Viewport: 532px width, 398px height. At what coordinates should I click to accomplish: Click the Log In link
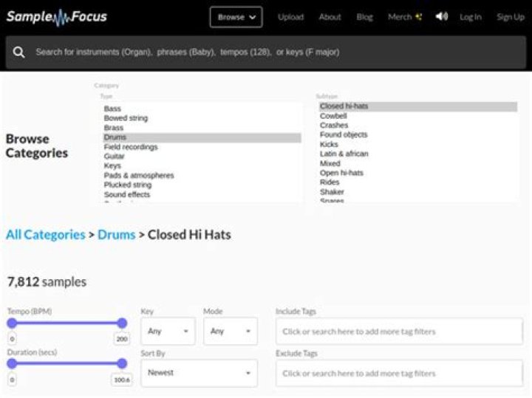[x=470, y=17]
